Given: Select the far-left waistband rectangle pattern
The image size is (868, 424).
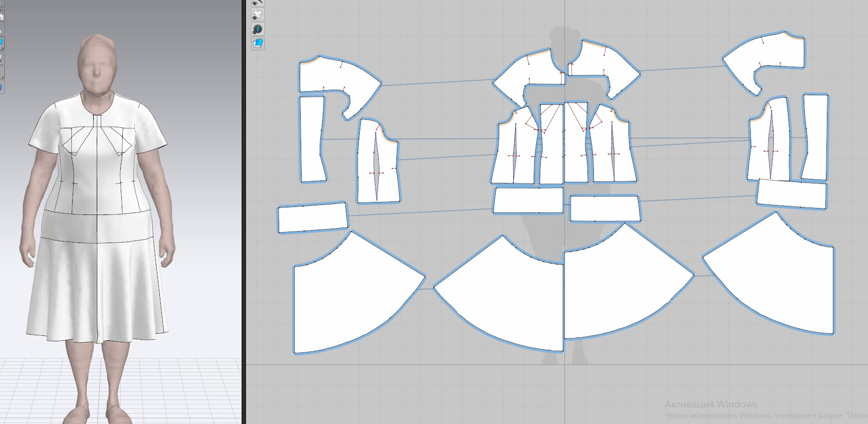Looking at the screenshot, I should pos(313,218).
